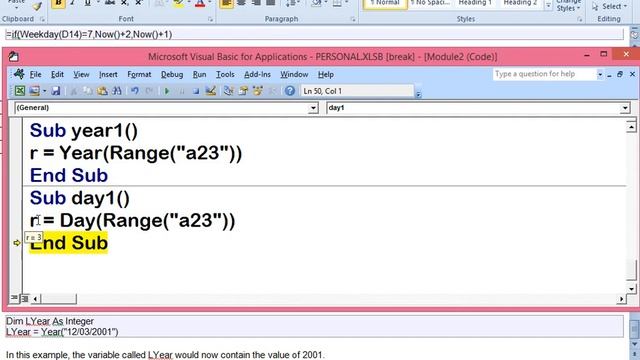
Task: Toggle Italic in Word ribbon
Action: [73, 3]
